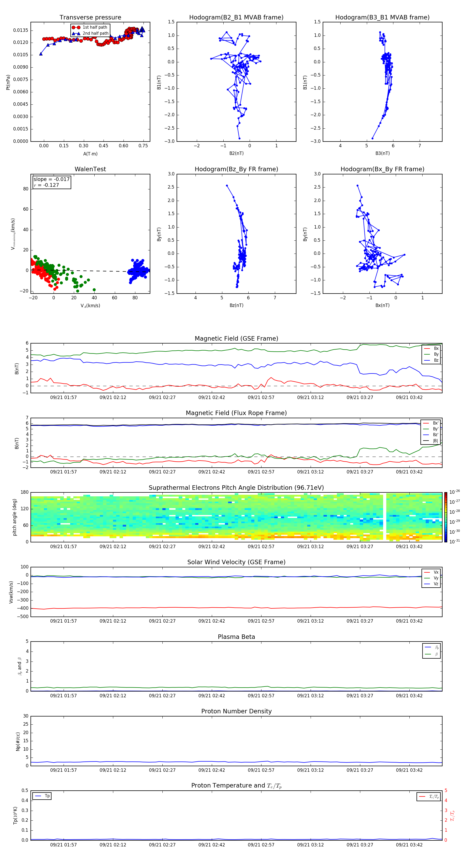The height and width of the screenshot is (868, 473).
Task: Select the '2nd half path' legend entry
Action: (90, 33)
